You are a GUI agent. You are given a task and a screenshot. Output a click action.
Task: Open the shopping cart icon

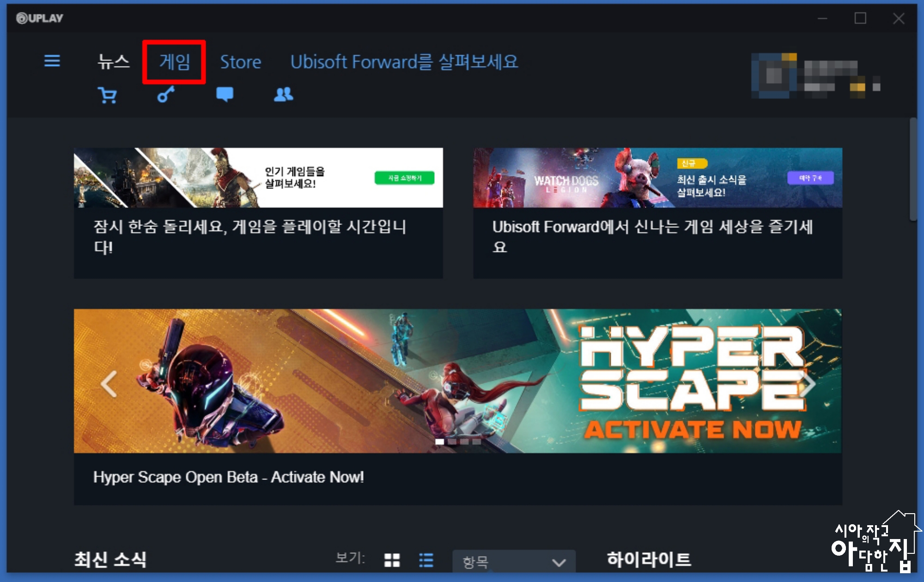coord(107,95)
